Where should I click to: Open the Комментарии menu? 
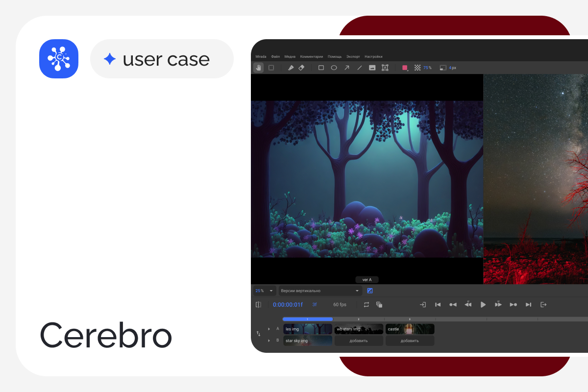tap(312, 56)
